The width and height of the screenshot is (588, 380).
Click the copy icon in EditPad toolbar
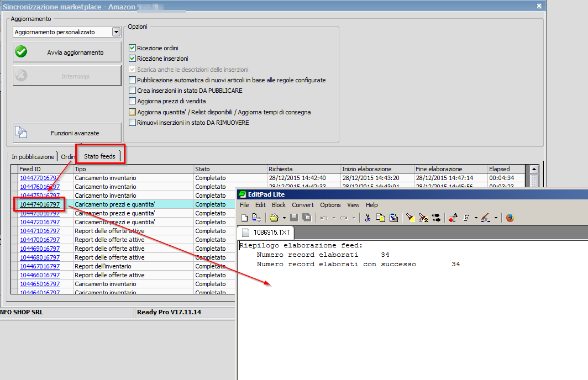coord(380,218)
